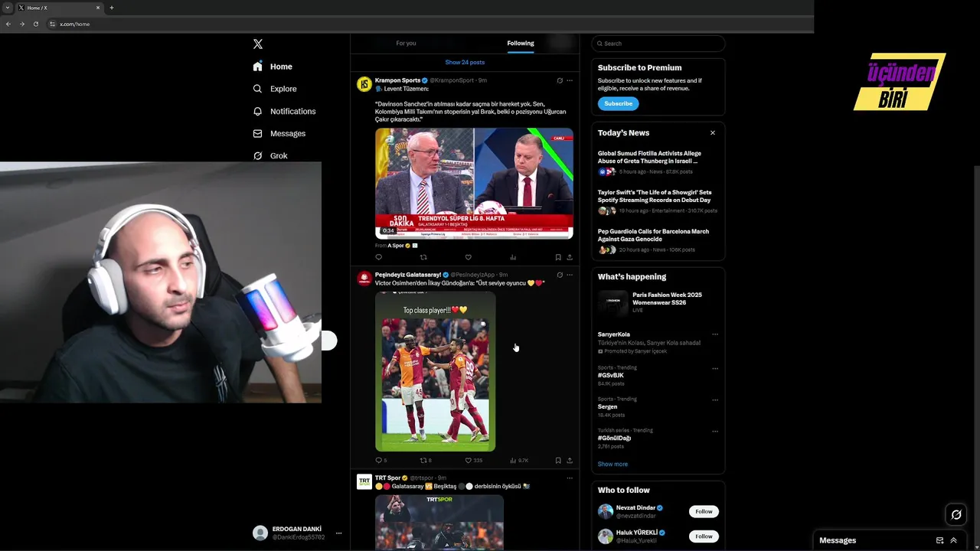Reply to the Peşindeyiz Galatasaray post
Image resolution: width=980 pixels, height=551 pixels.
(x=381, y=461)
